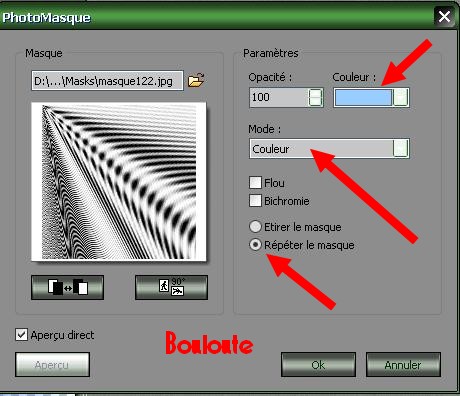Click the Aperçu preview button
The image size is (460, 396).
tap(52, 365)
